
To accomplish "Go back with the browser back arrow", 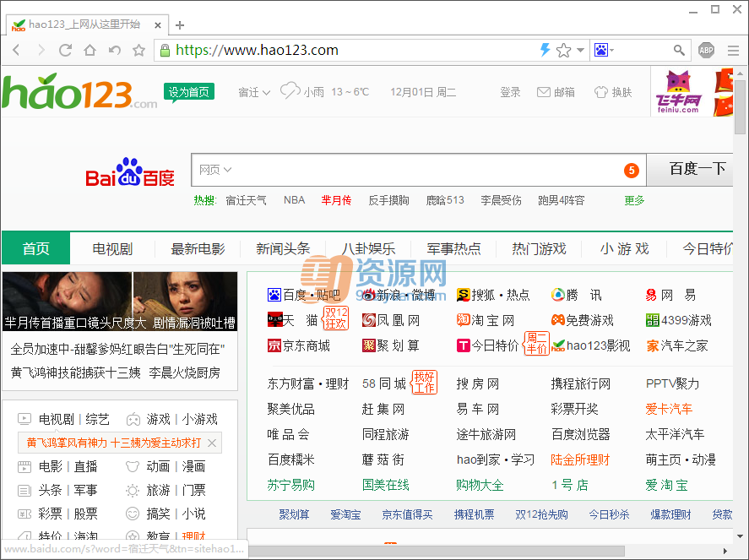I will pyautogui.click(x=16, y=50).
